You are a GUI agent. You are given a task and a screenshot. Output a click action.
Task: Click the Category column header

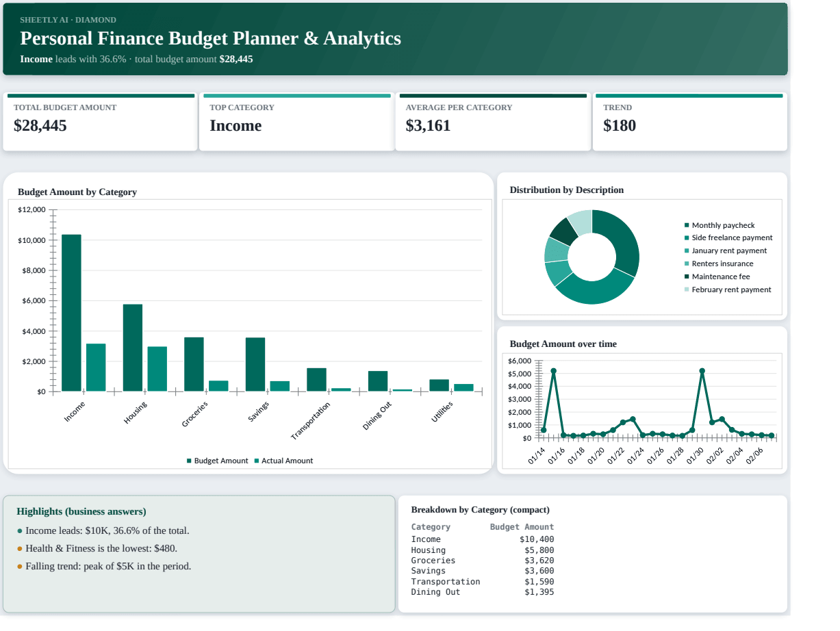tap(431, 527)
